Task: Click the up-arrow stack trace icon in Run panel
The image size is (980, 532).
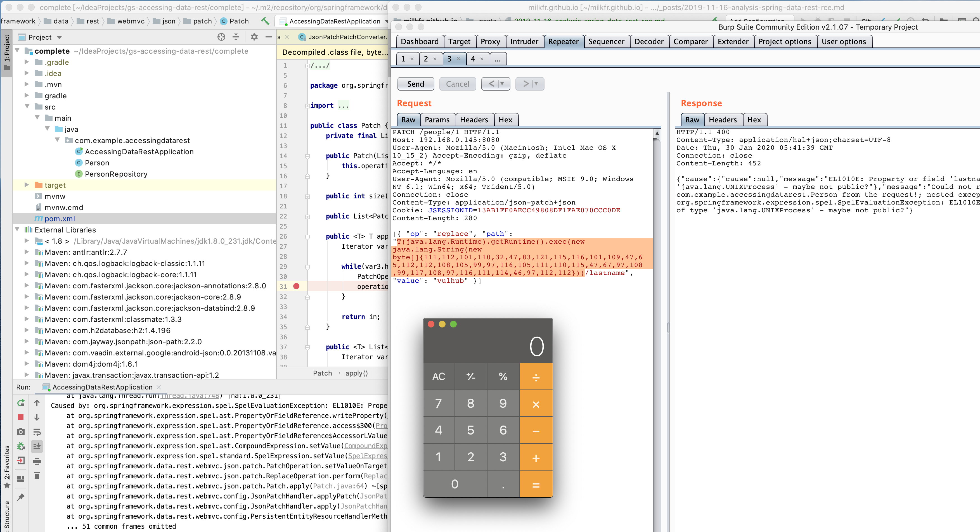Action: point(37,403)
